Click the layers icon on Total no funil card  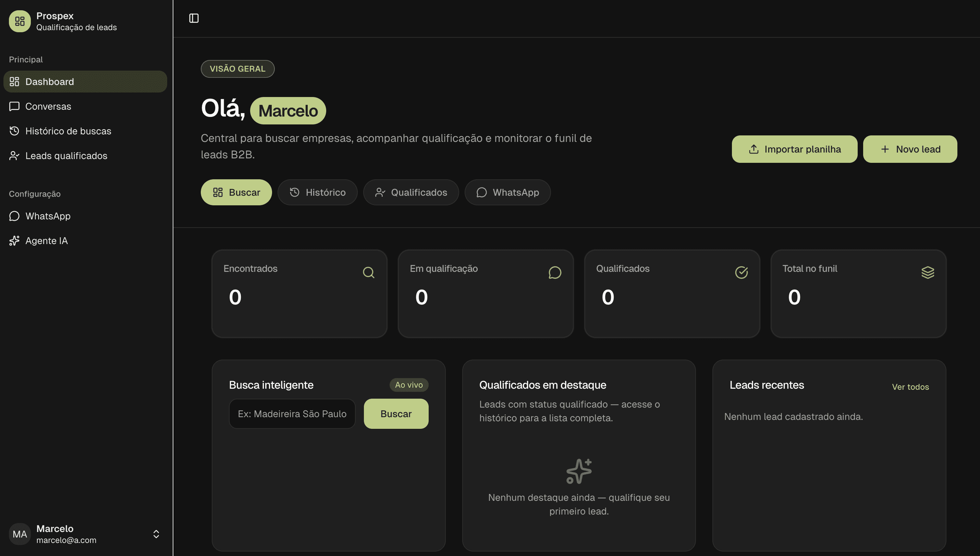coord(928,273)
